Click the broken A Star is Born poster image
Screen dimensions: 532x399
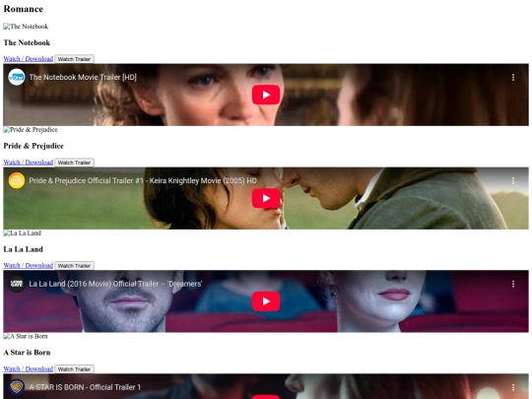click(x=26, y=336)
